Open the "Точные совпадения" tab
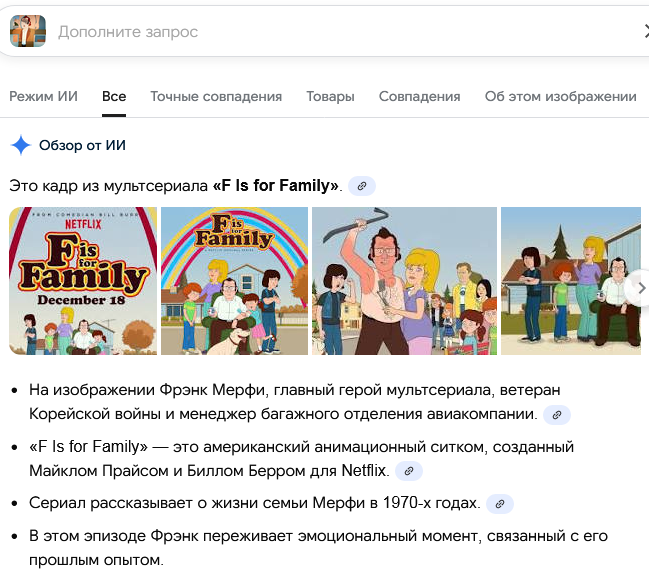This screenshot has width=649, height=576. [x=216, y=97]
